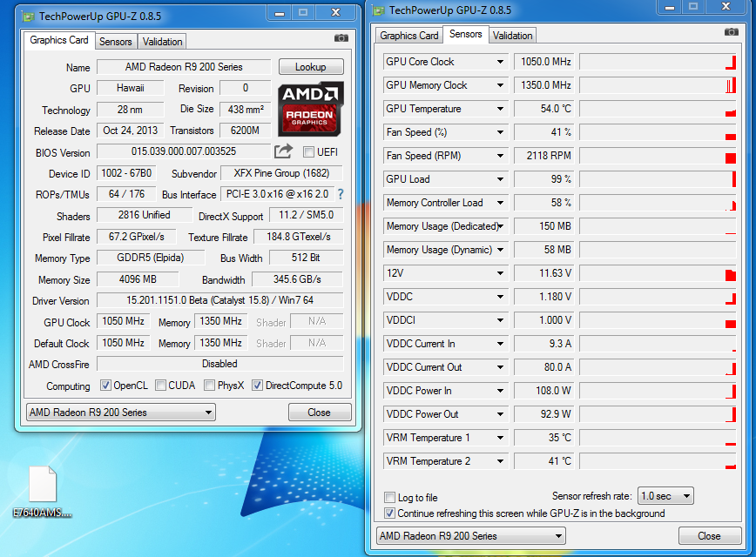Viewport: 756px width, 557px height.
Task: Click the Release Date value Oct 24, 2013
Action: coord(130,131)
